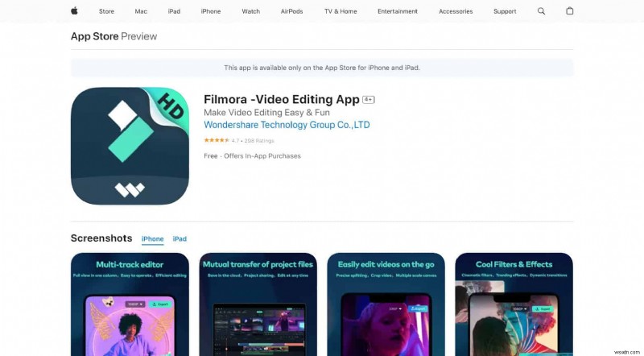Screen dimensions: 644x356
Task: Open the Support menu
Action: tap(505, 11)
